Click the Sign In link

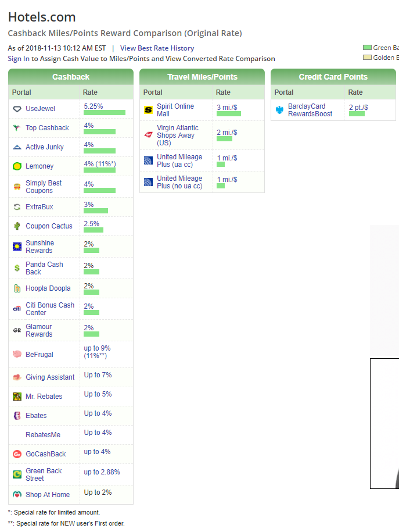point(19,59)
